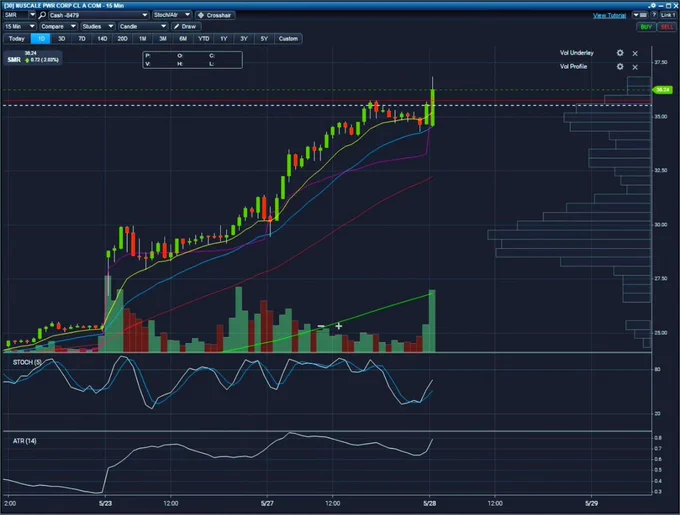Image resolution: width=680 pixels, height=515 pixels.
Task: Click the red SELL button
Action: tap(667, 27)
